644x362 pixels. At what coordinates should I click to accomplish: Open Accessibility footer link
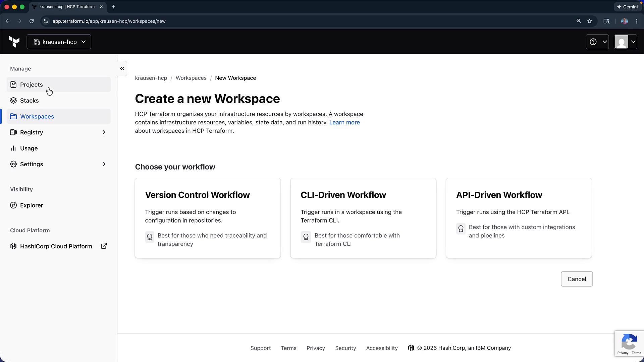pyautogui.click(x=382, y=348)
